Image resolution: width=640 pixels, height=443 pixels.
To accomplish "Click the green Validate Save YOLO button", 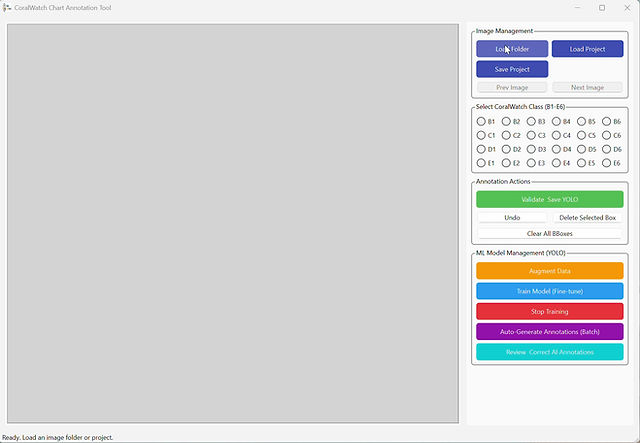I will tap(550, 199).
